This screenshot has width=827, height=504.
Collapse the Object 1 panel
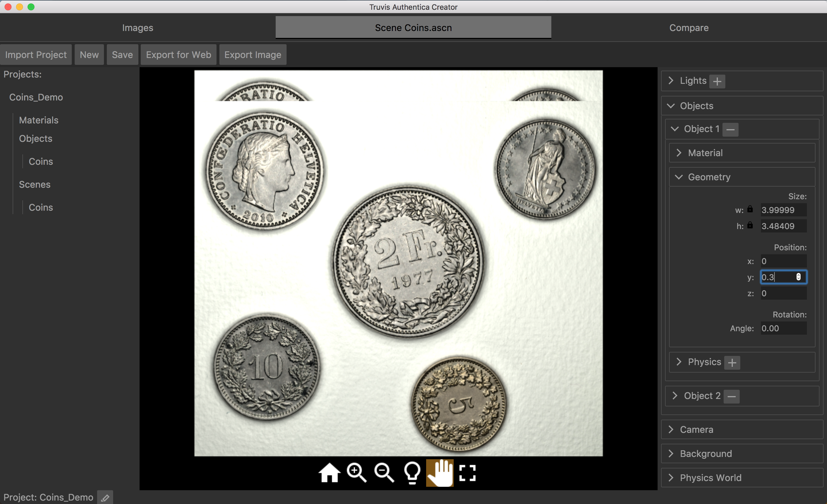point(675,129)
